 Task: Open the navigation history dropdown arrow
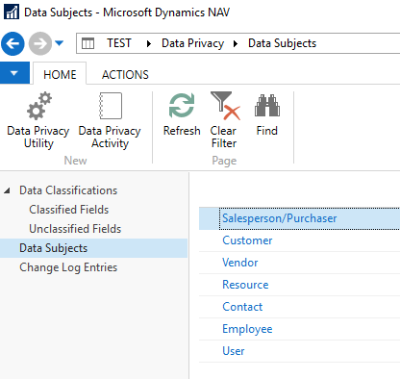click(x=59, y=43)
